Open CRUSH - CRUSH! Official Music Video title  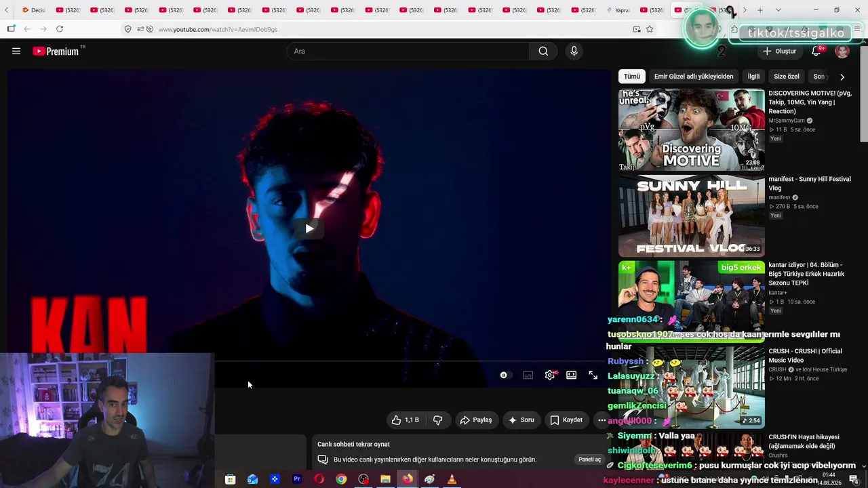point(806,356)
